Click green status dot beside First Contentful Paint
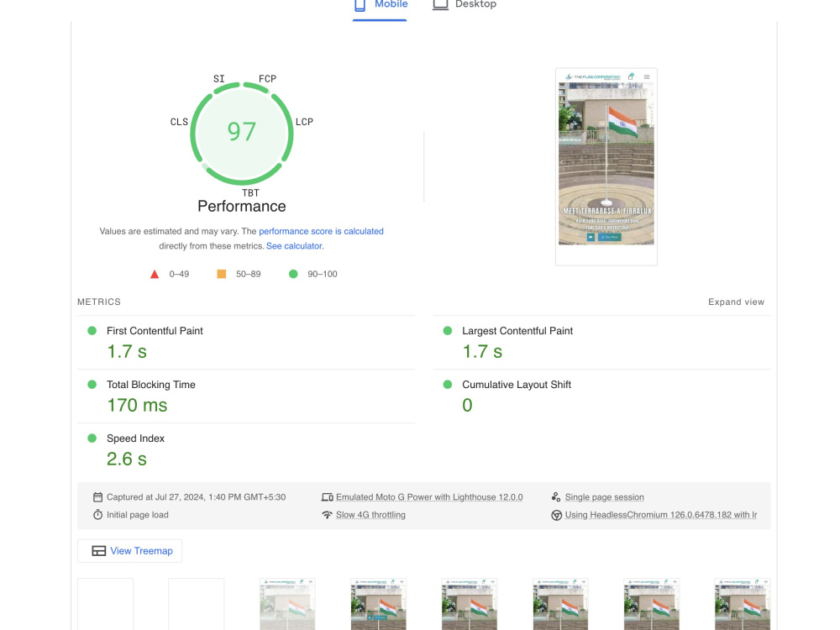This screenshot has width=840, height=630. (92, 331)
